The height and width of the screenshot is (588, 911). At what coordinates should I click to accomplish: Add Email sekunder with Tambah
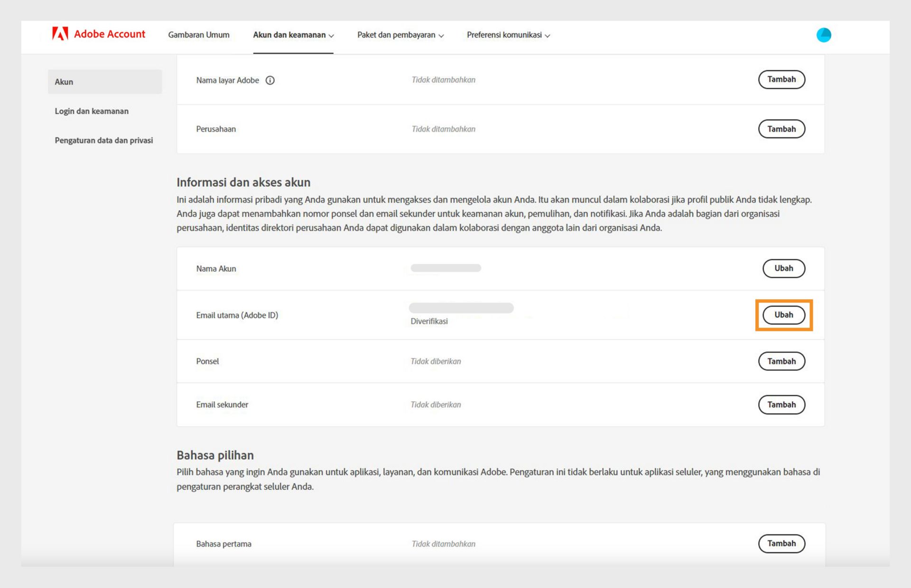point(781,405)
